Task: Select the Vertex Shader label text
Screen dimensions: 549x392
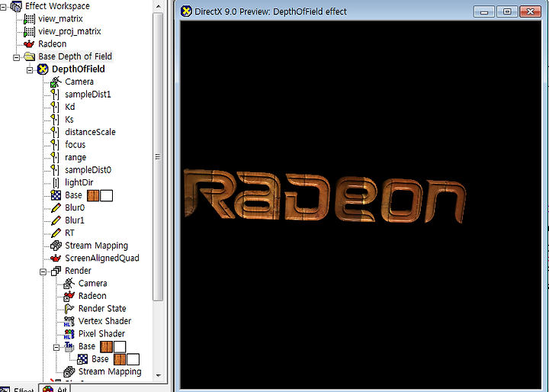Action: click(x=104, y=321)
